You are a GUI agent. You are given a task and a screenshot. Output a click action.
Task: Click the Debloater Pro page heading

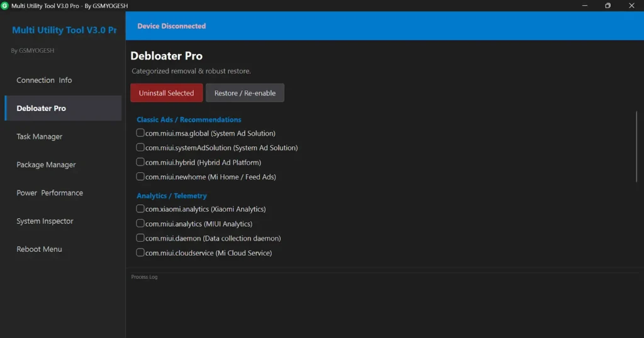pyautogui.click(x=166, y=56)
